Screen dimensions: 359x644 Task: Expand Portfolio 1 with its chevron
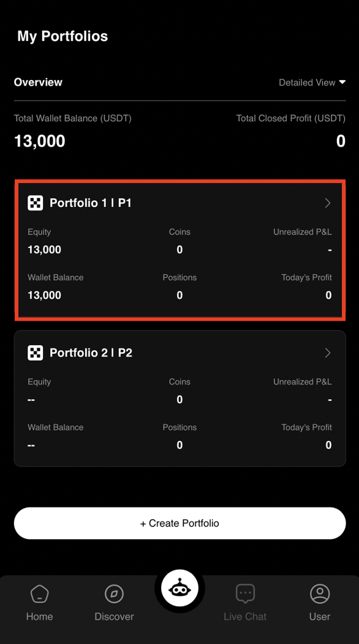327,203
